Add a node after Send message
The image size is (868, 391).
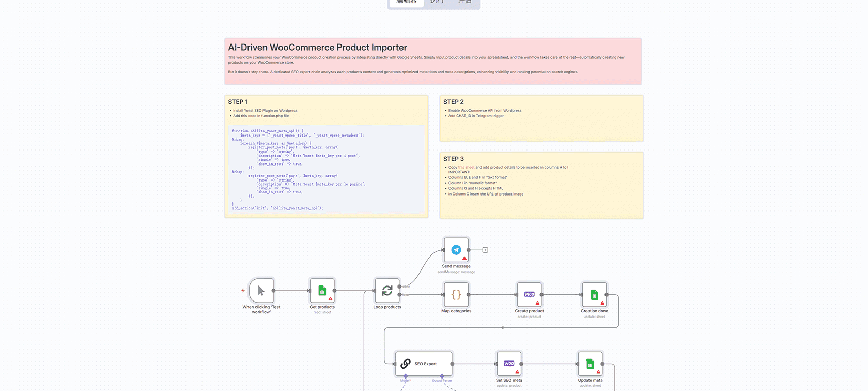coord(485,250)
